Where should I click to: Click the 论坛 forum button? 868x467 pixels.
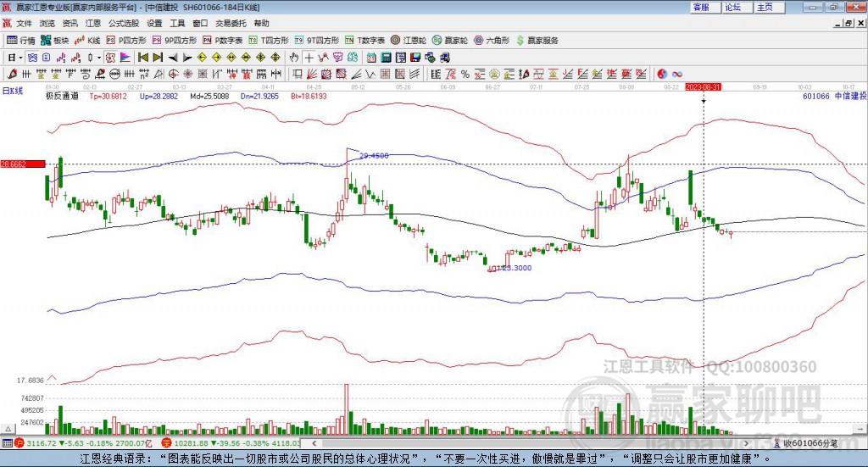pos(737,7)
